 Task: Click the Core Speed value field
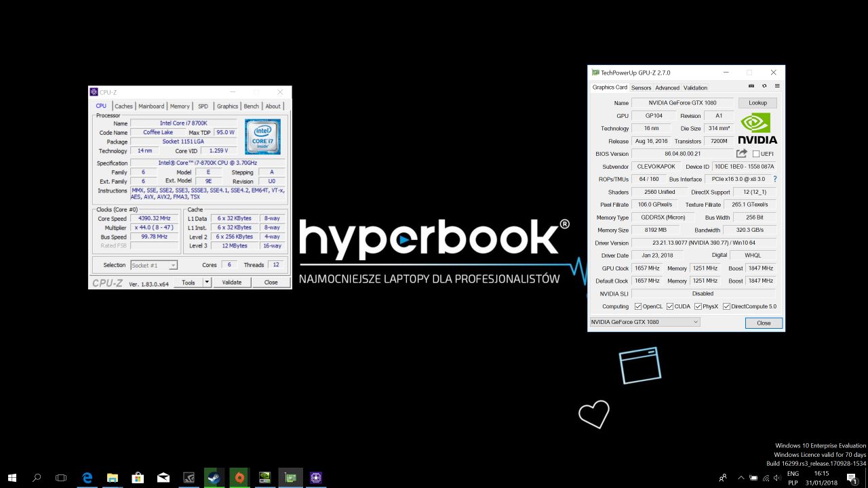154,218
